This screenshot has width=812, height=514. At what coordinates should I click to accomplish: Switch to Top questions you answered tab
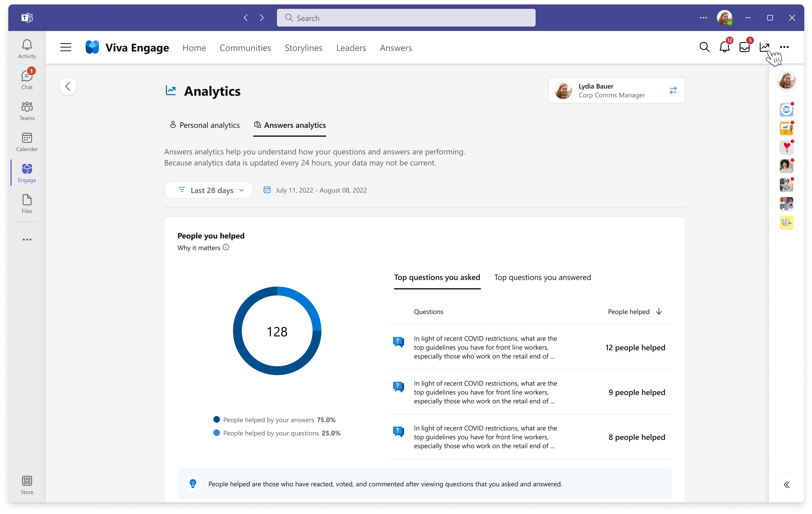click(542, 277)
